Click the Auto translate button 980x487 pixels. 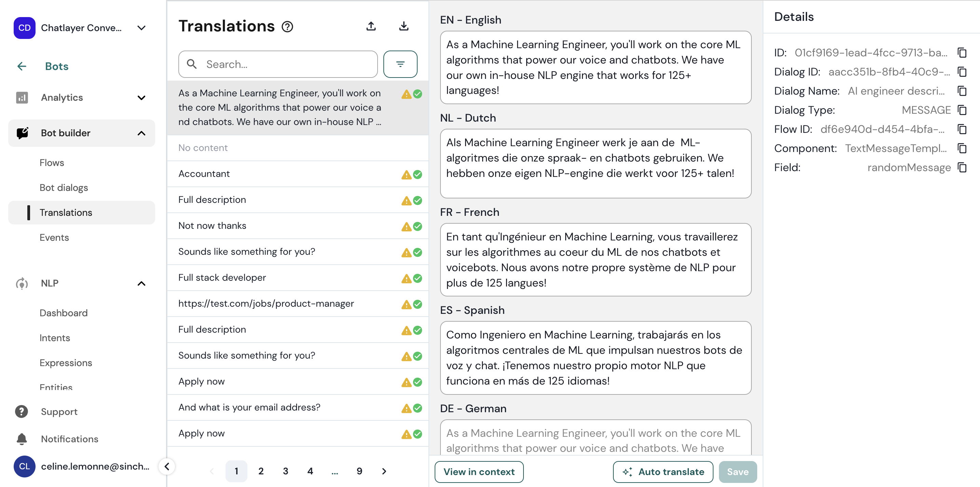pyautogui.click(x=663, y=472)
